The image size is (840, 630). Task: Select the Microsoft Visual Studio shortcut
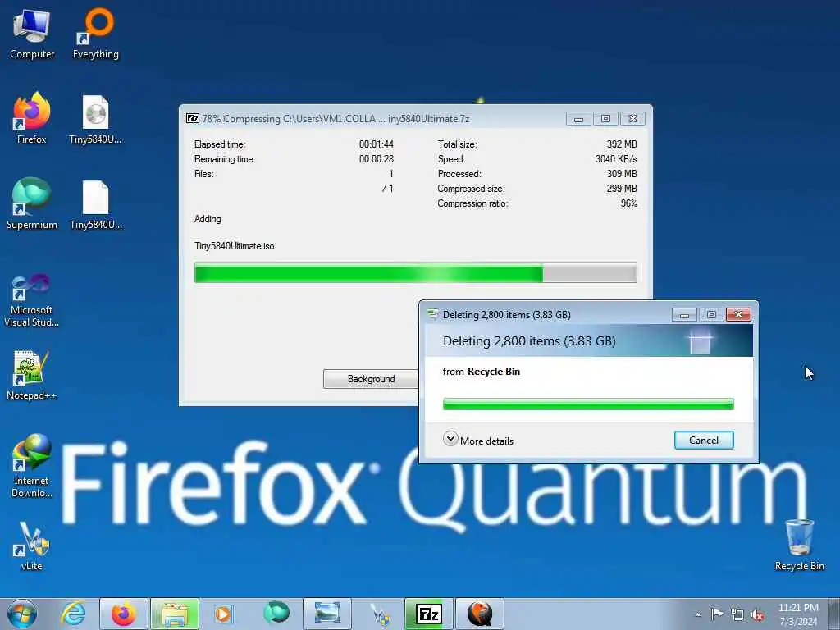pos(32,300)
